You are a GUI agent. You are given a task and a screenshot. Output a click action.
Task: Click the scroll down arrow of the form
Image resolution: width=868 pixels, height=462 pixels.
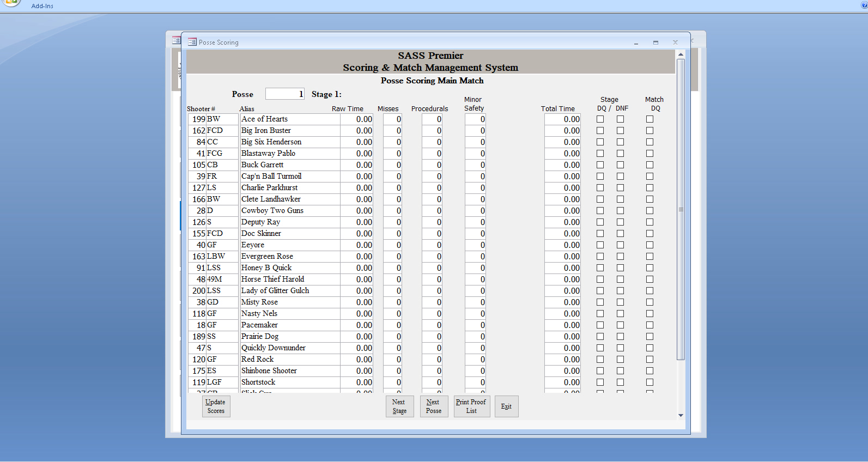[x=681, y=415]
